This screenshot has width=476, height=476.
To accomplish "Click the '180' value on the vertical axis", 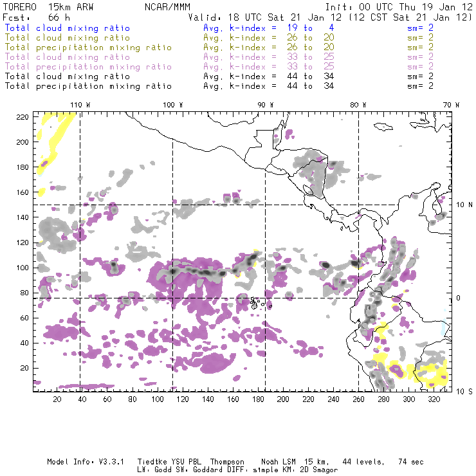I will click(23, 167).
